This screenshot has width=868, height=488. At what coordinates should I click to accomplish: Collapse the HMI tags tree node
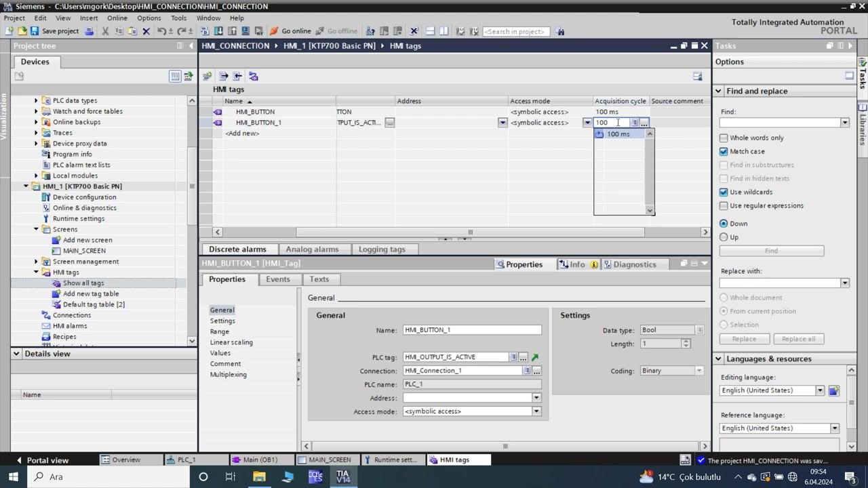point(37,272)
